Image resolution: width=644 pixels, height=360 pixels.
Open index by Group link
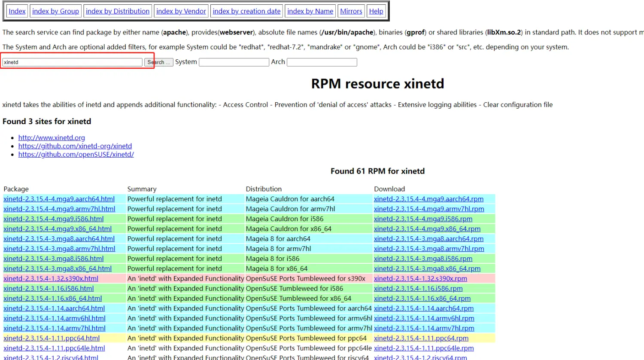pyautogui.click(x=55, y=11)
